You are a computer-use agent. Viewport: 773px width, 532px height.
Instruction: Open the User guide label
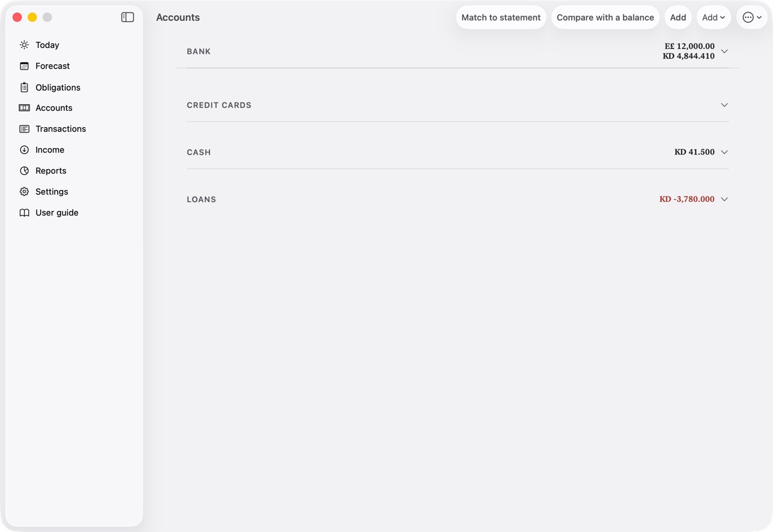pyautogui.click(x=57, y=212)
